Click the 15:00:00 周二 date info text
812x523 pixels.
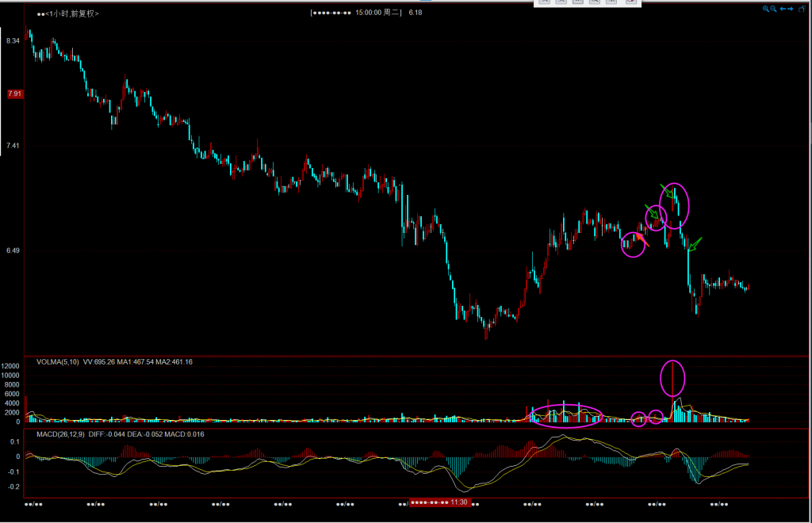coord(379,13)
